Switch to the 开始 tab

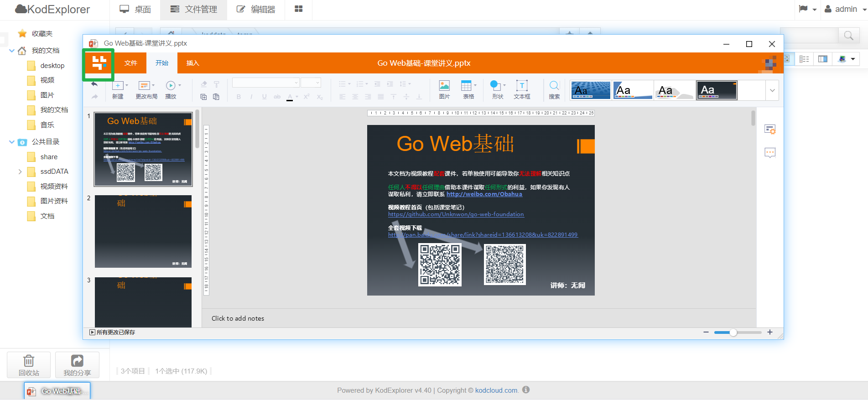coord(162,63)
